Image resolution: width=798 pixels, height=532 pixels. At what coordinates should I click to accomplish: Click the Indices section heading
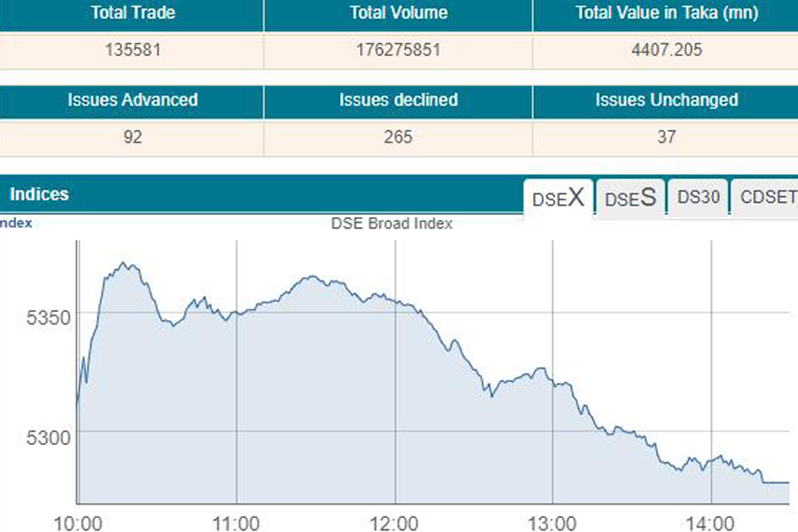[39, 194]
